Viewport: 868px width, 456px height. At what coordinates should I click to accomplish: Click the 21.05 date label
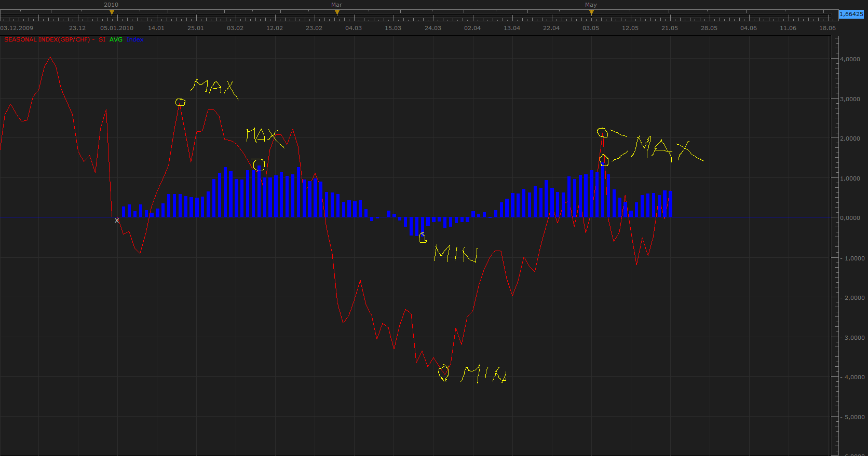(670, 28)
